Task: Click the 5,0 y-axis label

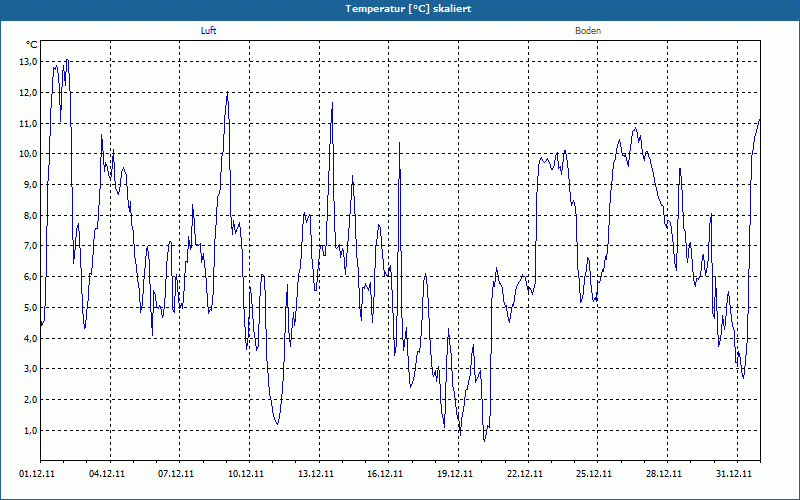Action: [x=31, y=308]
